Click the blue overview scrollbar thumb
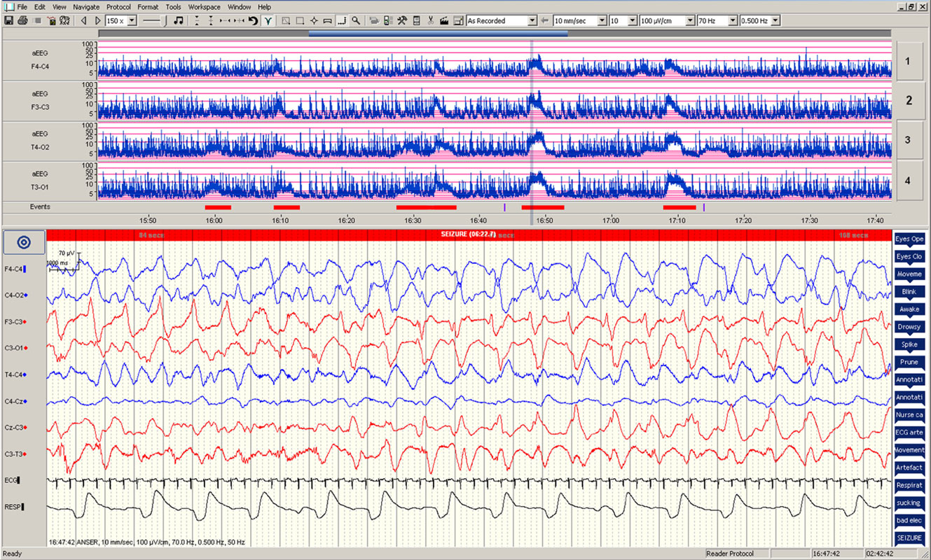The width and height of the screenshot is (931, 560). [438, 32]
